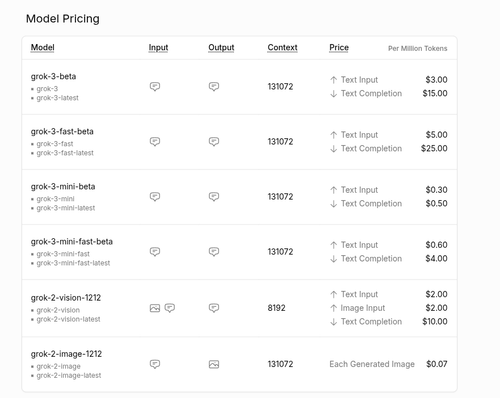Select the grok-3-beta model name
Screen dimensions: 500x398
click(x=53, y=77)
